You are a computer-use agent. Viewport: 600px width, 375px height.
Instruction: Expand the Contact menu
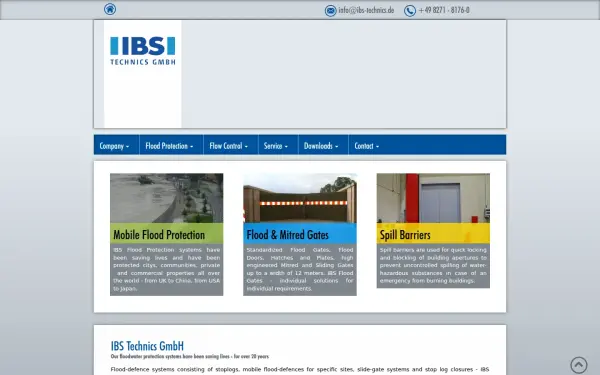(x=367, y=146)
